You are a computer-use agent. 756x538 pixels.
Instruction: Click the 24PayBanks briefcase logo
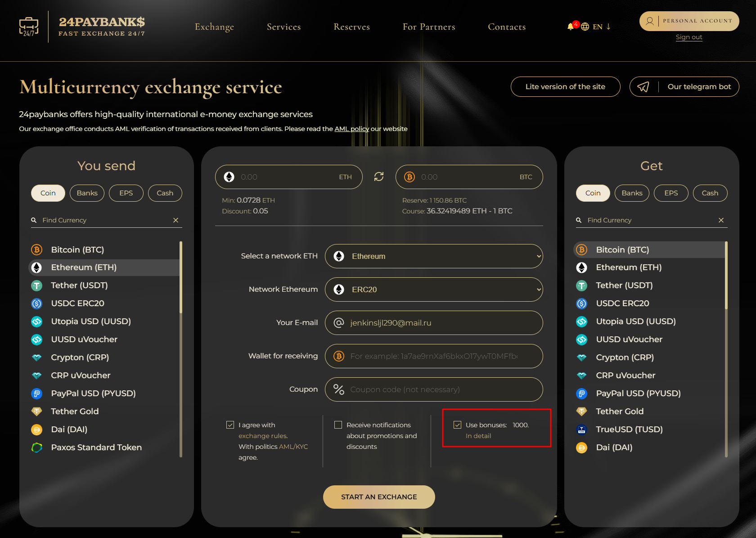[29, 27]
